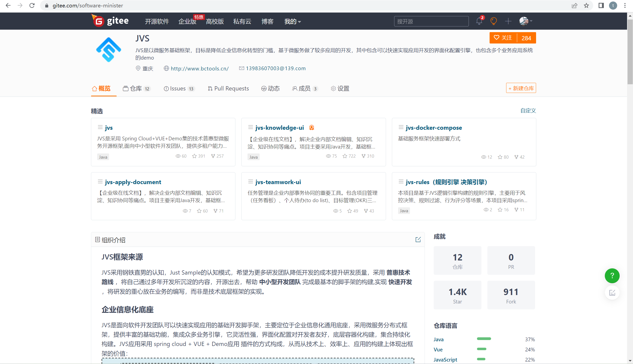
Task: Click the green help question button
Action: pyautogui.click(x=612, y=276)
